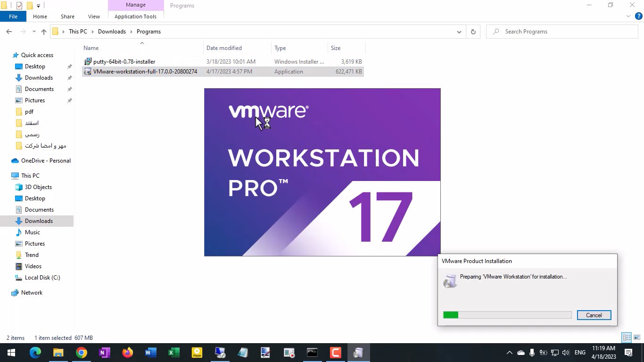Select Desktop under Quick access
Image resolution: width=644 pixels, height=362 pixels.
pyautogui.click(x=35, y=66)
